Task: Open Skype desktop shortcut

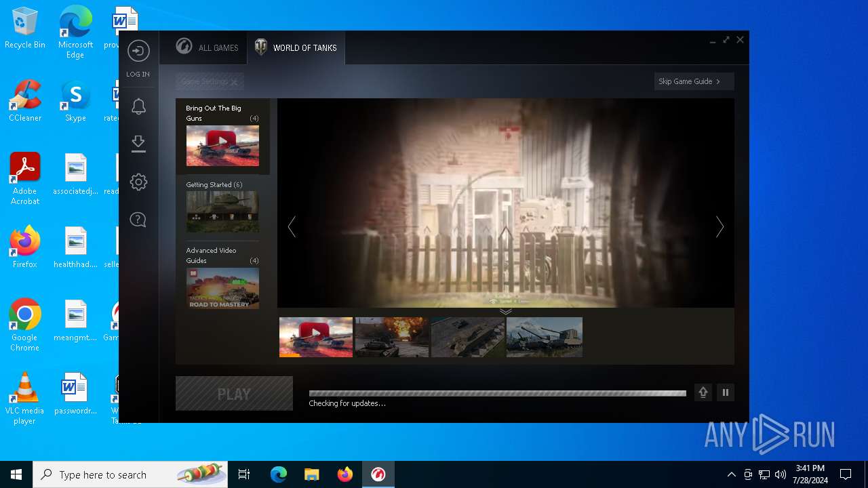Action: pyautogui.click(x=75, y=101)
